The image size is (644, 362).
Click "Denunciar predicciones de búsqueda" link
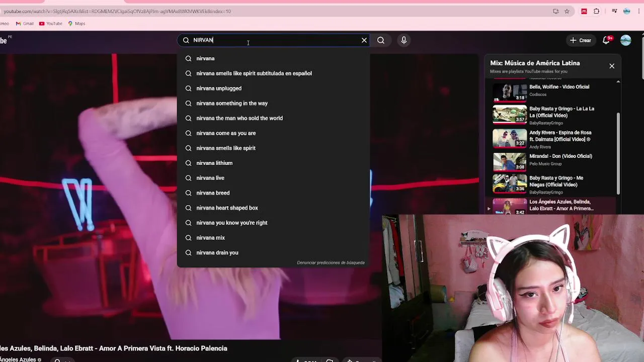331,262
